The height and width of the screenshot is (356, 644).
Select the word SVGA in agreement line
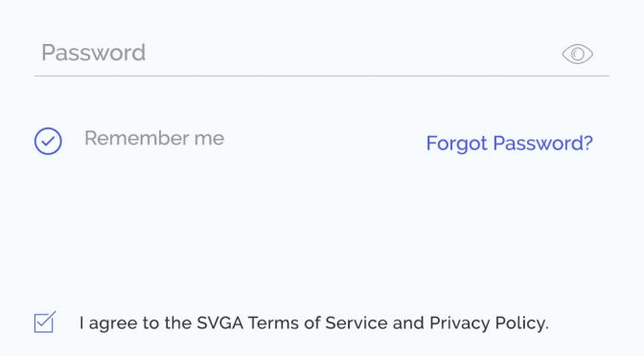[x=219, y=323]
